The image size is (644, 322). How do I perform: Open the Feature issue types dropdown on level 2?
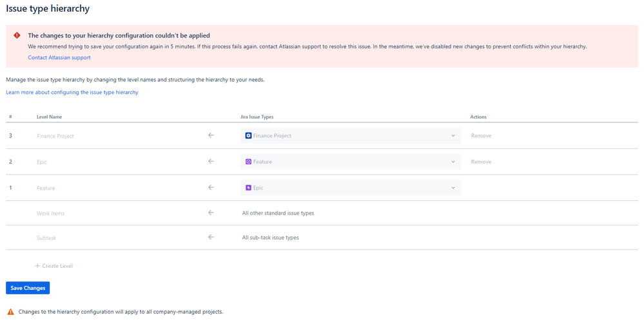coord(350,162)
